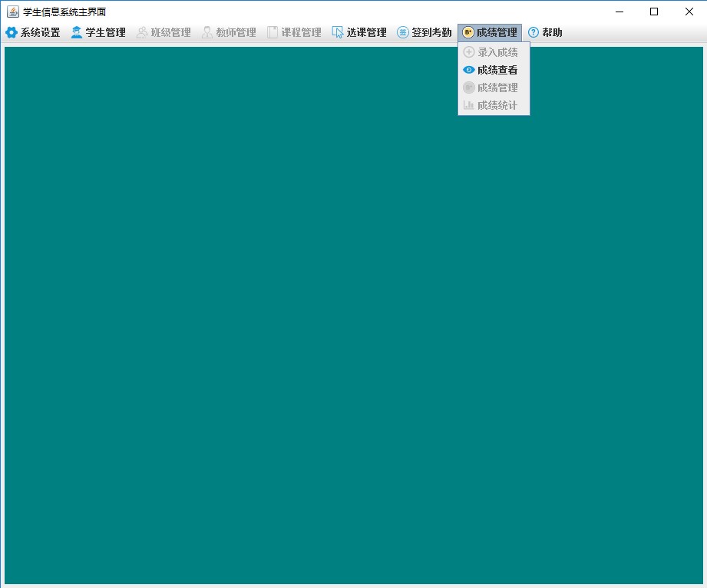This screenshot has height=588, width=707.
Task: Click the yellow B+ icon beside 成绩管理
Action: 468,32
